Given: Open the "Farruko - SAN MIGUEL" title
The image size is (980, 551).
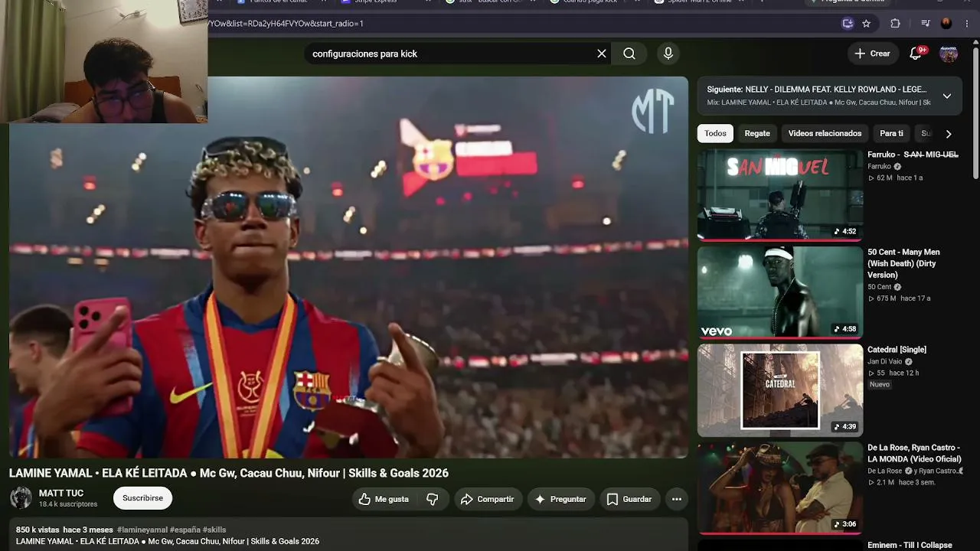Looking at the screenshot, I should click(913, 155).
